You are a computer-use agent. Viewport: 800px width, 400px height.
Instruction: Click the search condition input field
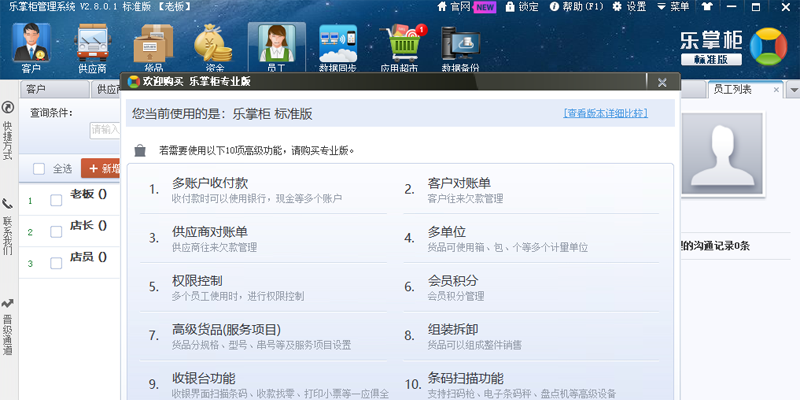click(x=105, y=130)
